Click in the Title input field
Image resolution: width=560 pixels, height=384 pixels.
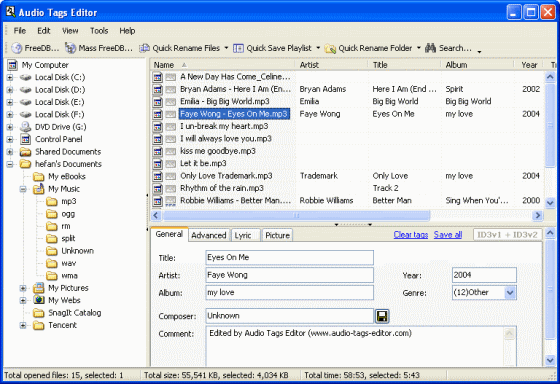click(x=290, y=258)
